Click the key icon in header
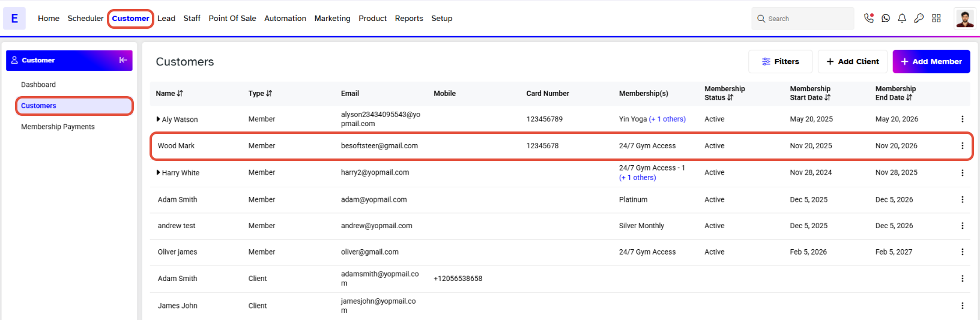 [919, 19]
